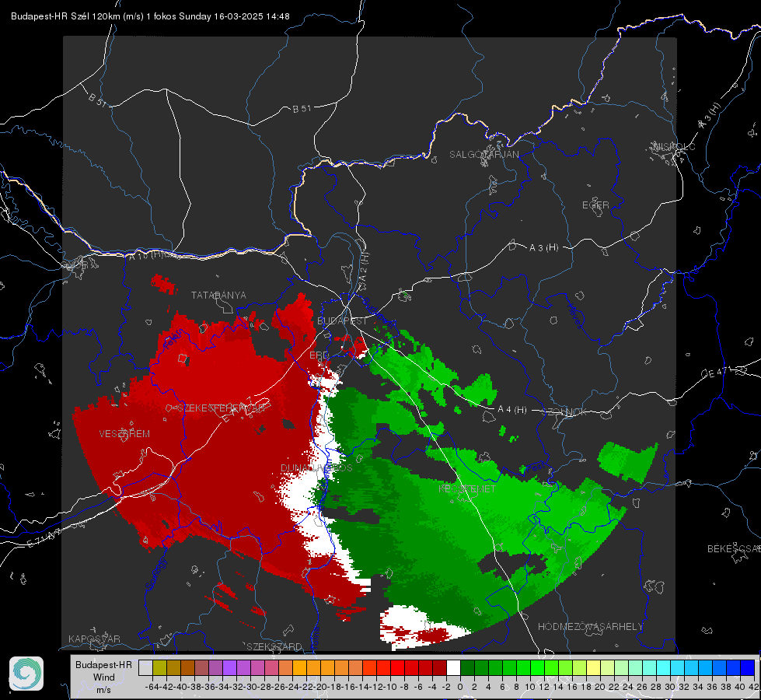This screenshot has width=761, height=700.
Task: Click the MISKOLC city label
Action: click(674, 146)
